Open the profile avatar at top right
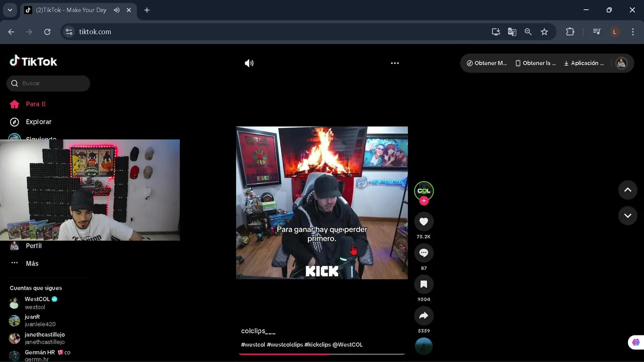Image resolution: width=644 pixels, height=362 pixels. tap(621, 63)
